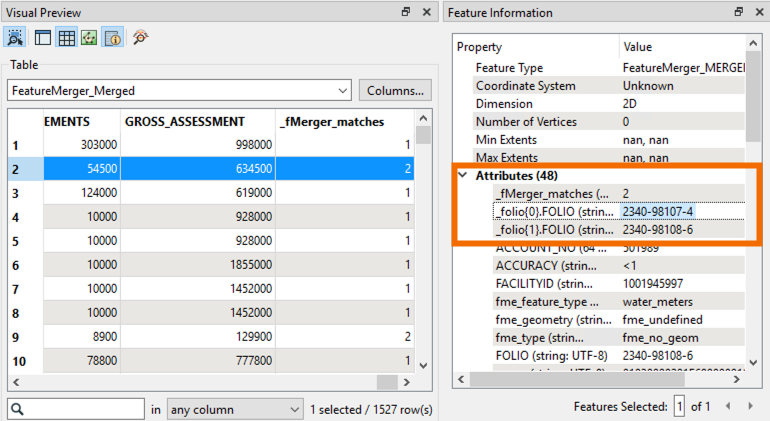Screen dimensions: 770x421
Task: Click cell value 78800
Action: coord(102,361)
